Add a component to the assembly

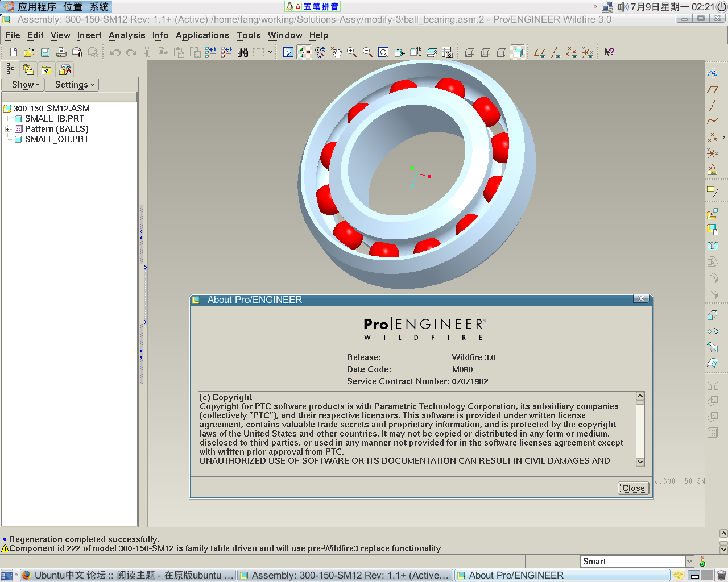[712, 214]
